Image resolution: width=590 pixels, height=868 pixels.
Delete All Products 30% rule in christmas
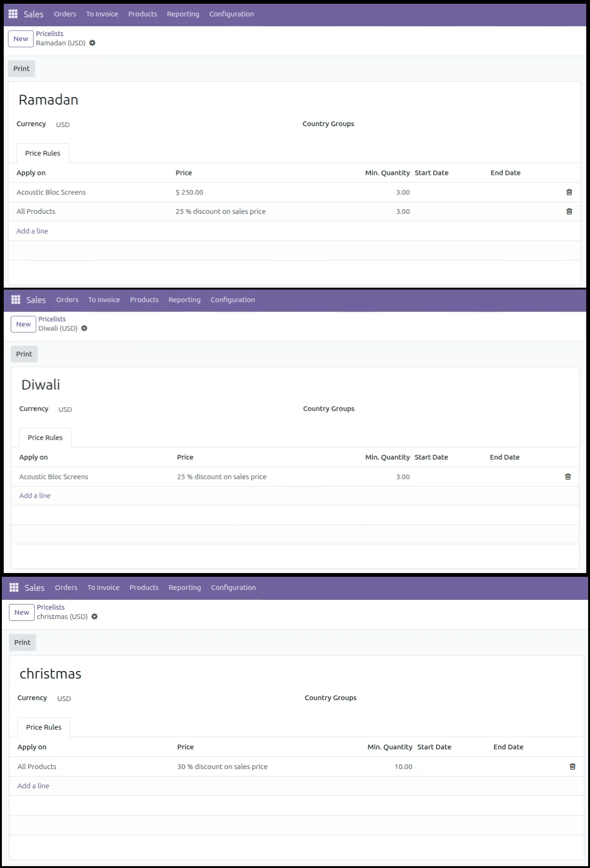[573, 767]
